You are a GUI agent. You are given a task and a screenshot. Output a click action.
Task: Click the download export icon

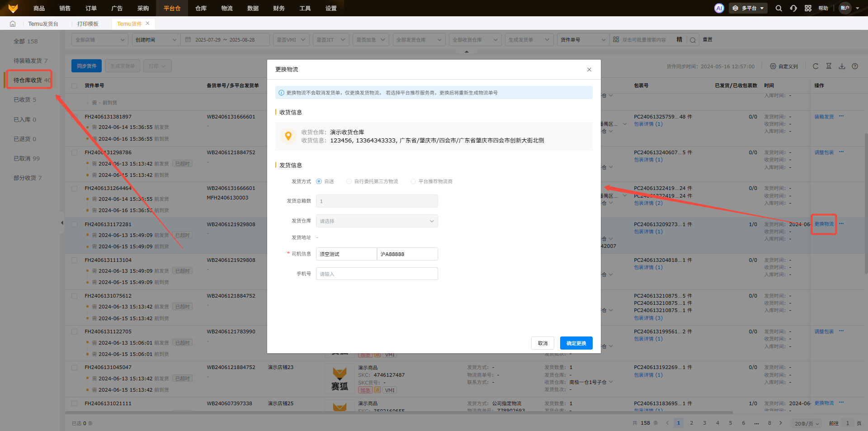pyautogui.click(x=842, y=66)
